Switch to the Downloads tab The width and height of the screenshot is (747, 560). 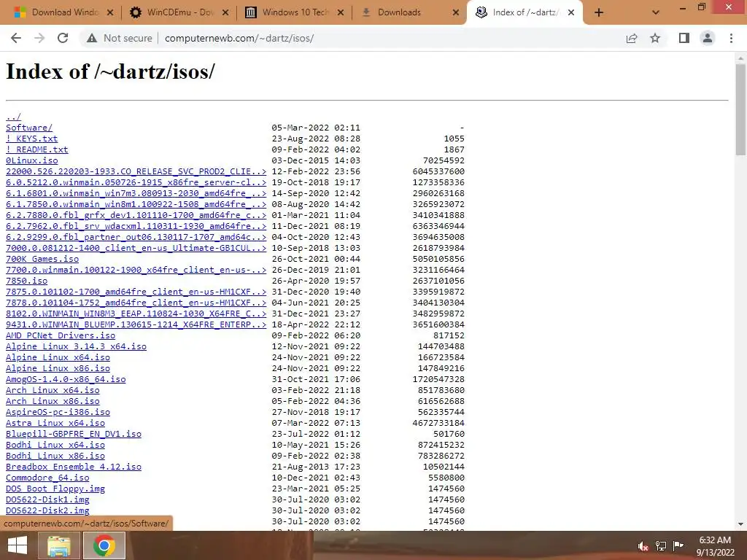pyautogui.click(x=409, y=13)
